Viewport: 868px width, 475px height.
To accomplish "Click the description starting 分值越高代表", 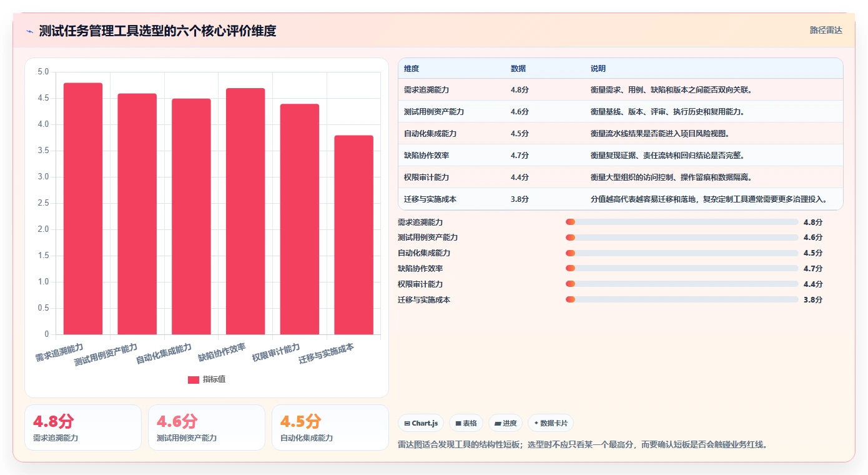I will 709,199.
